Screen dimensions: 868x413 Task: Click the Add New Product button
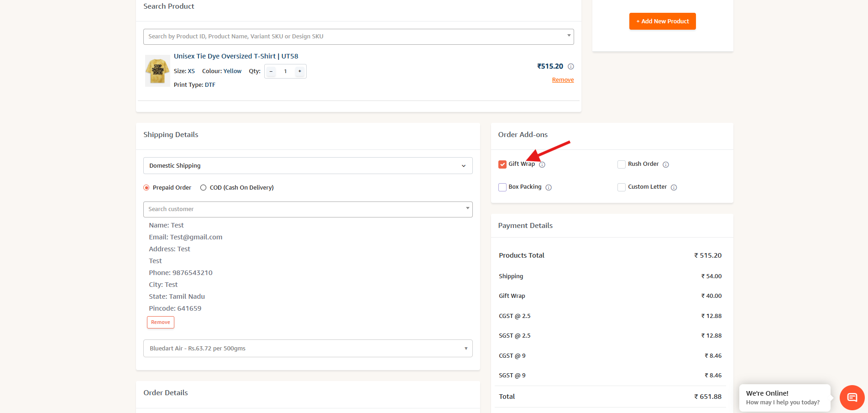[x=662, y=21]
